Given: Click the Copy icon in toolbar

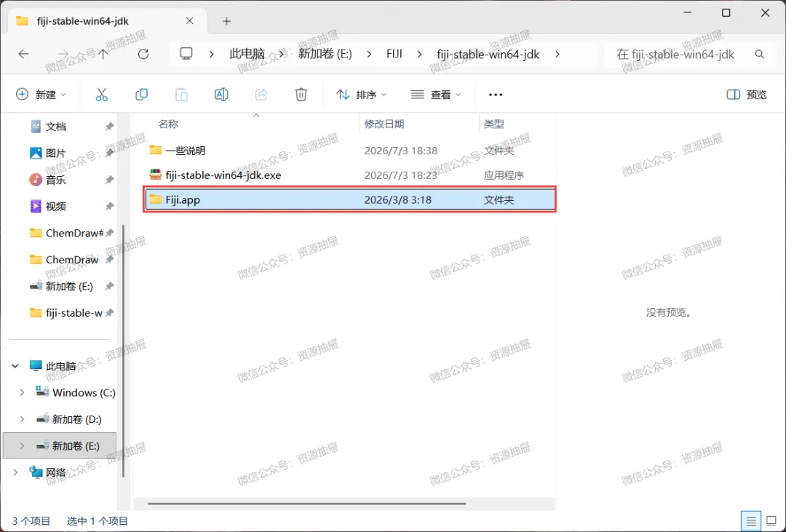Looking at the screenshot, I should point(141,95).
